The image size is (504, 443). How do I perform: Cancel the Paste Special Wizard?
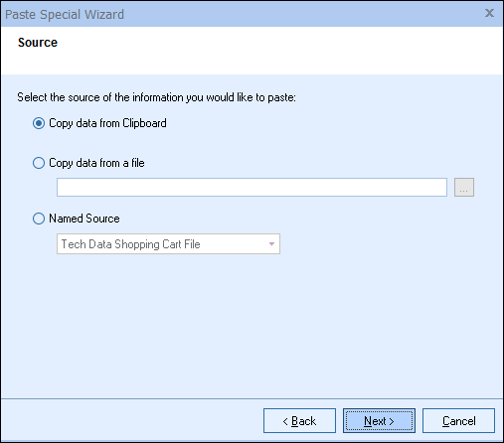click(458, 421)
